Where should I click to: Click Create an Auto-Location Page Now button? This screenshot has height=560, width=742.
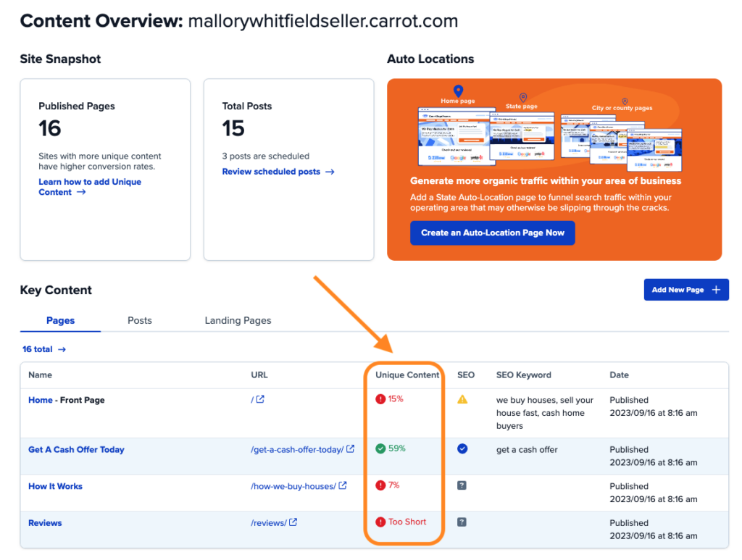point(493,233)
